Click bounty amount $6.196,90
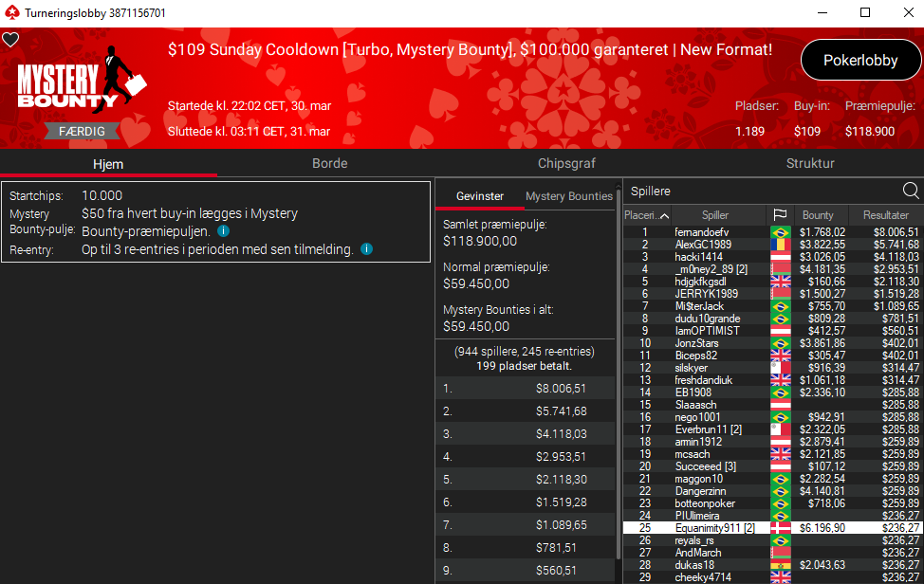Image resolution: width=924 pixels, height=584 pixels. tap(822, 528)
